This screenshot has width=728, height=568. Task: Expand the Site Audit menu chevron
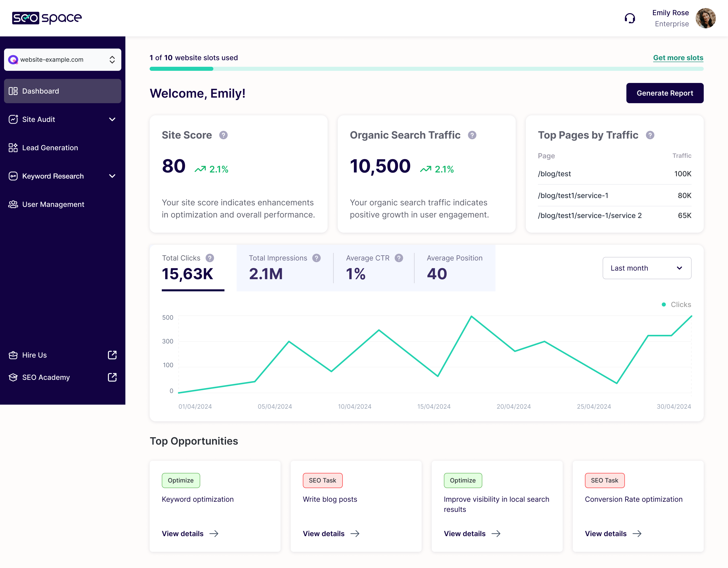[112, 119]
